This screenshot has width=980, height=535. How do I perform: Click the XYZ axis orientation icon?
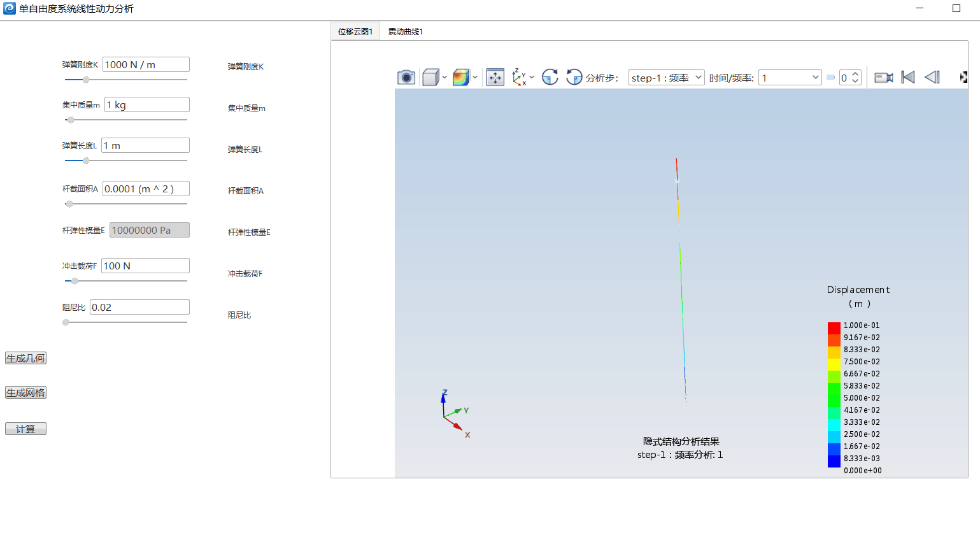tap(519, 78)
